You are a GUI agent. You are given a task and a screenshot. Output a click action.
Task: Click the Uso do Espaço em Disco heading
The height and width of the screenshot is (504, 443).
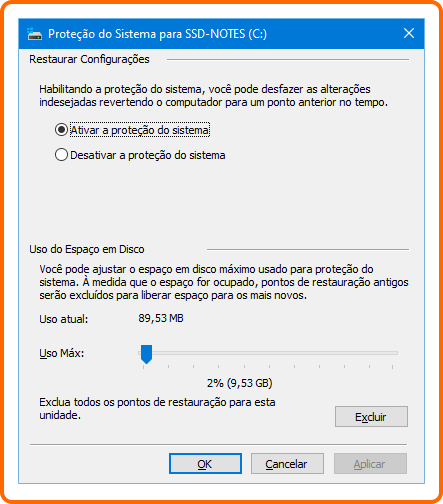click(x=87, y=249)
